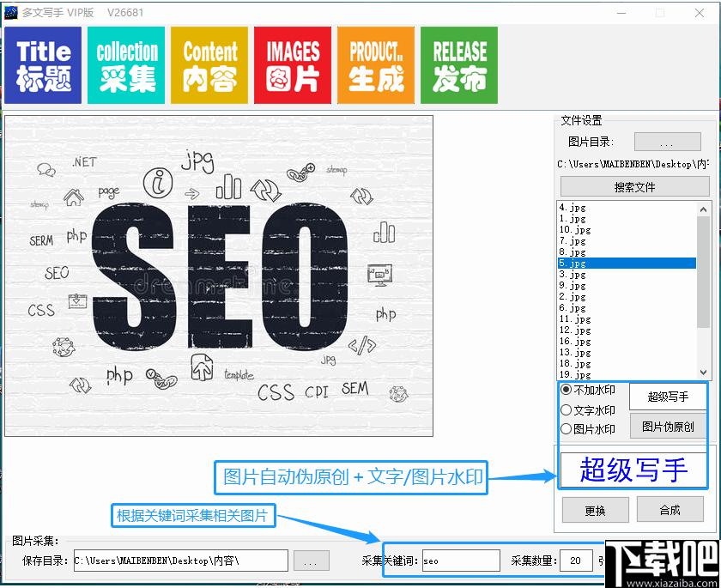Click the file list scroll up arrow
The image size is (721, 588).
pyautogui.click(x=703, y=209)
